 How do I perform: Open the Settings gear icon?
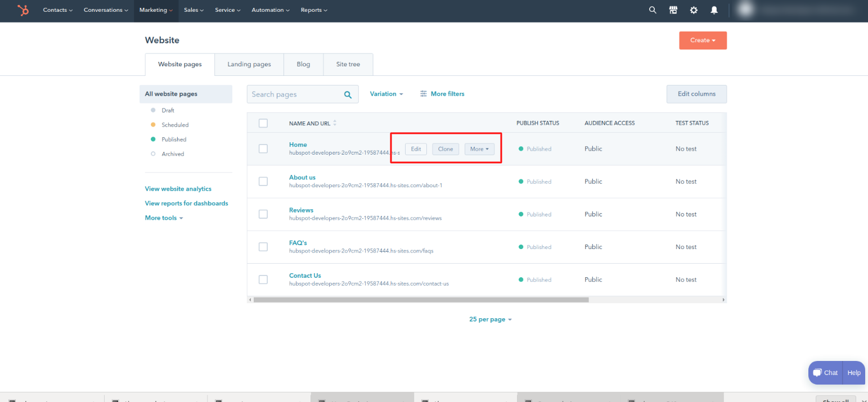coord(694,10)
